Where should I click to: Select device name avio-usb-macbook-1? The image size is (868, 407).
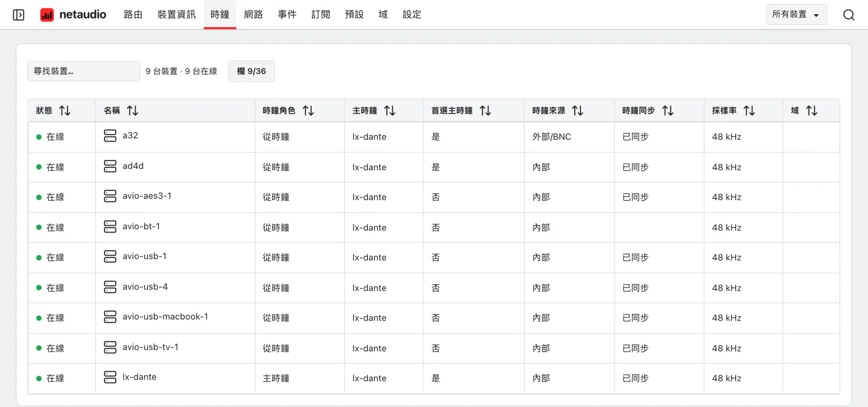(165, 317)
